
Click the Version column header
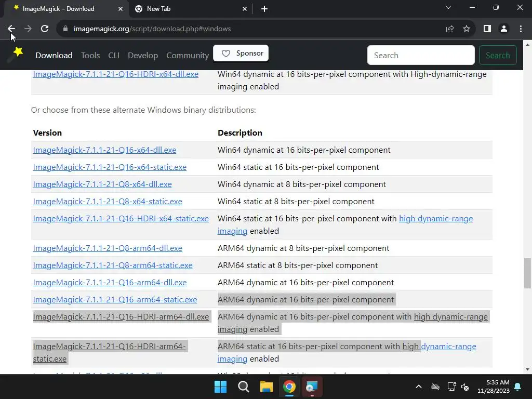[47, 132]
